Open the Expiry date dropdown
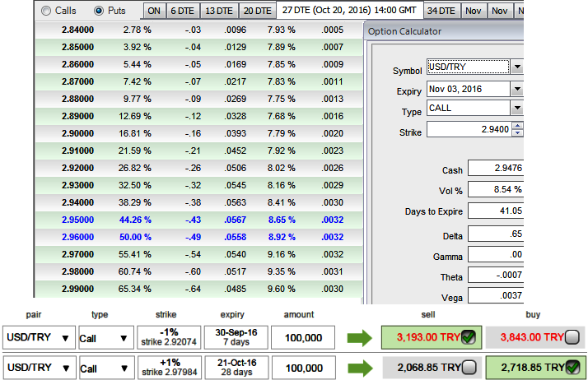The height and width of the screenshot is (380, 588). [x=516, y=89]
